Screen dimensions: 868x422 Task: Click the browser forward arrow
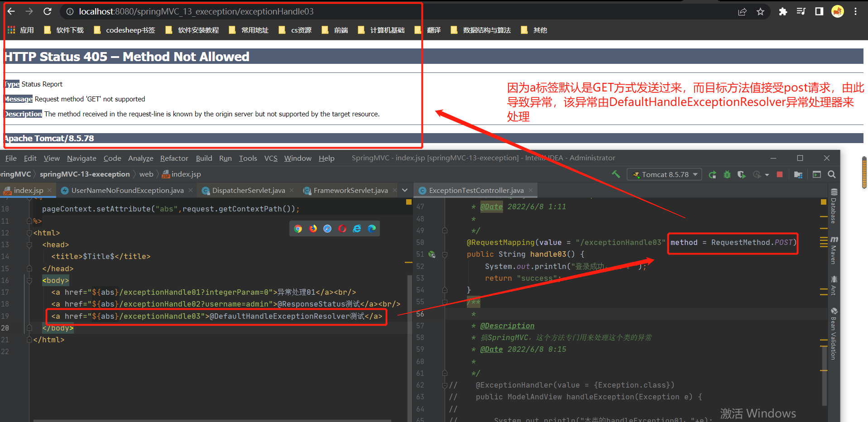29,11
